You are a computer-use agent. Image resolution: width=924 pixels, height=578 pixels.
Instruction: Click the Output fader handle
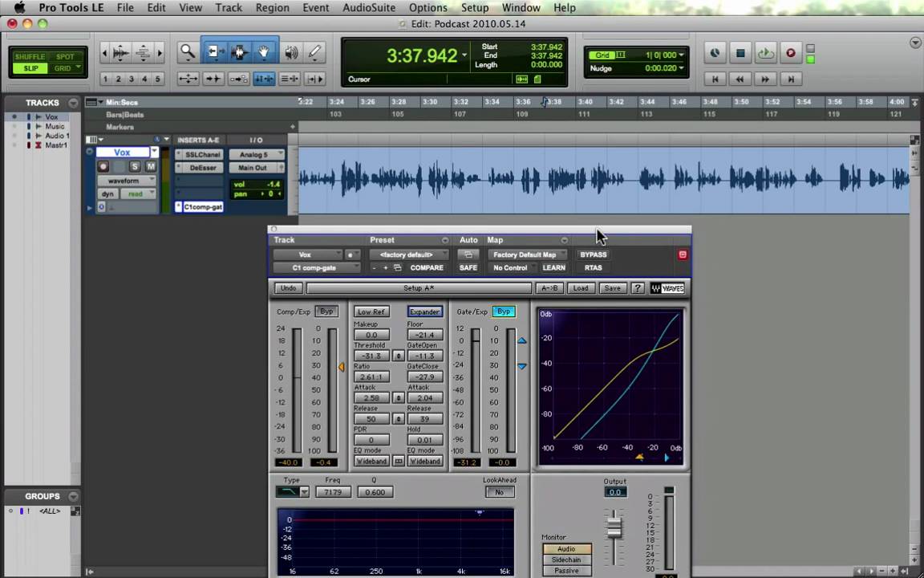click(x=614, y=527)
